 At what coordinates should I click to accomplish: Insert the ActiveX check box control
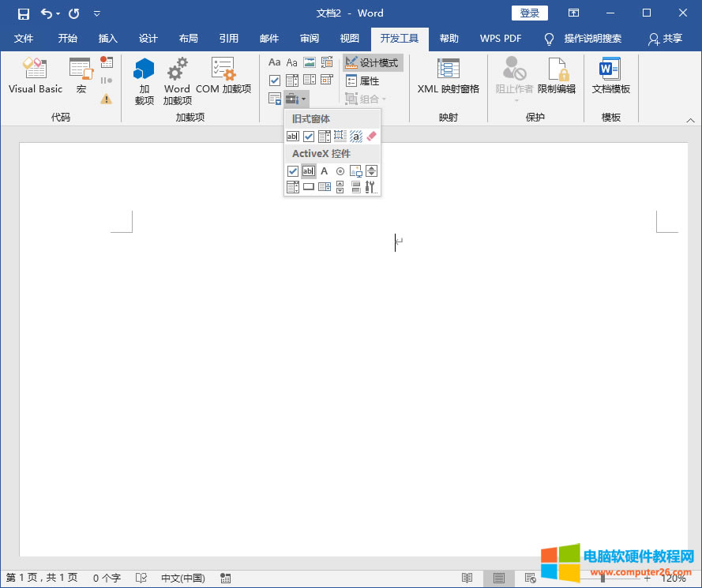coord(293,170)
